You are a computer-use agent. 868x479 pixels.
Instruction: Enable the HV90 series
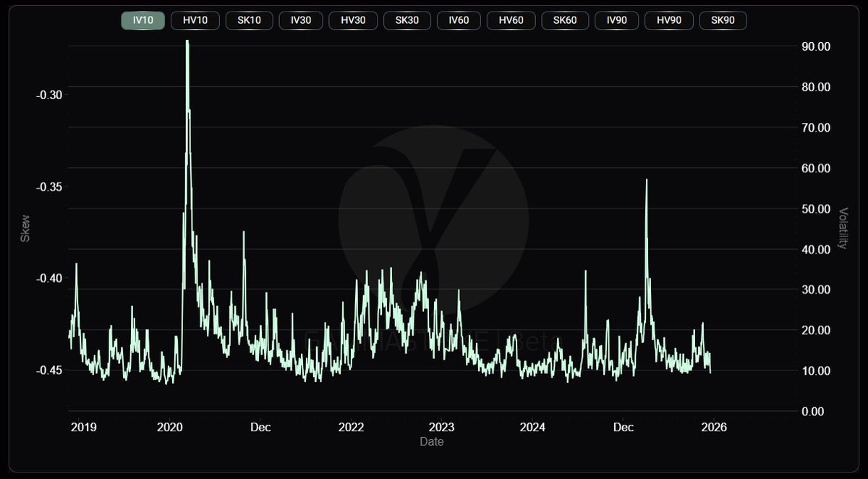click(669, 20)
